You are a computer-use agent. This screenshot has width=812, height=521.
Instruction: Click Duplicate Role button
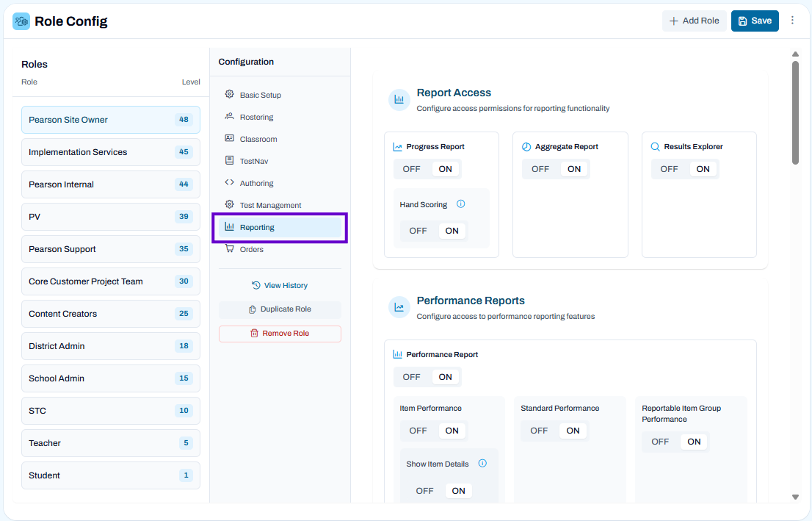[x=280, y=309]
